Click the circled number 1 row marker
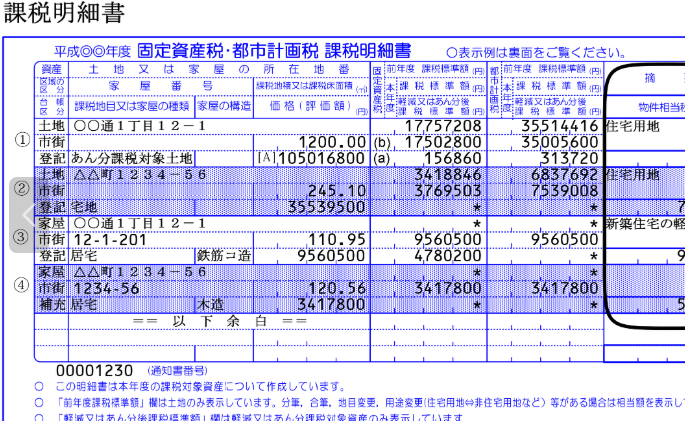 21,141
